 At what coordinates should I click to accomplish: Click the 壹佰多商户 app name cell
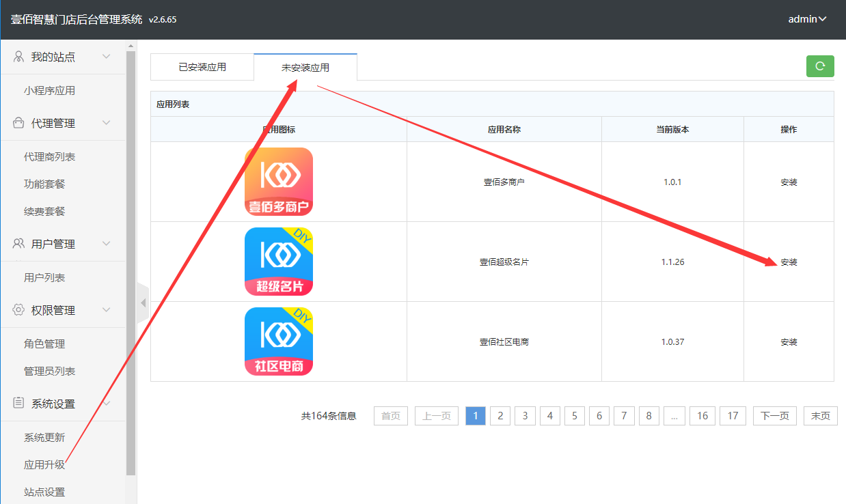tap(504, 182)
